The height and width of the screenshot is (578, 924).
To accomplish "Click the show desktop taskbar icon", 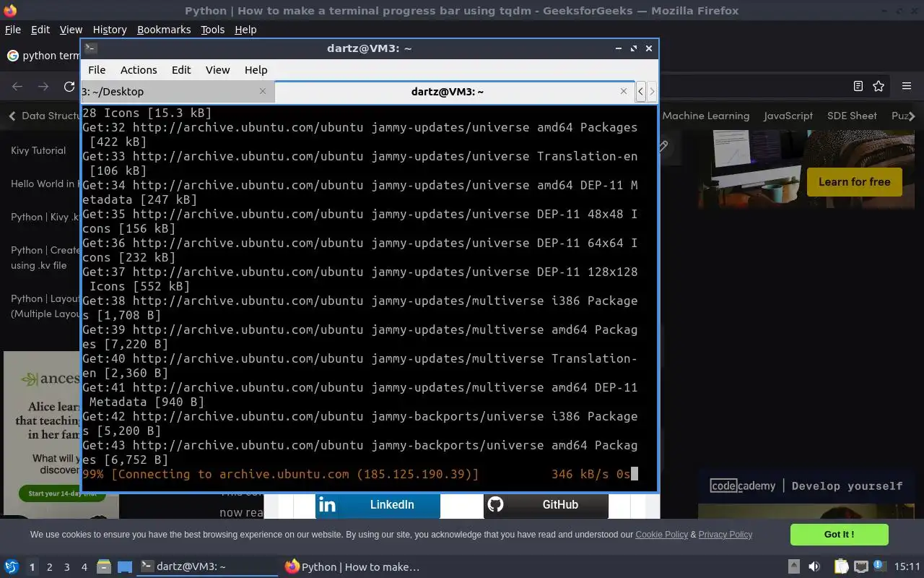I will (125, 566).
